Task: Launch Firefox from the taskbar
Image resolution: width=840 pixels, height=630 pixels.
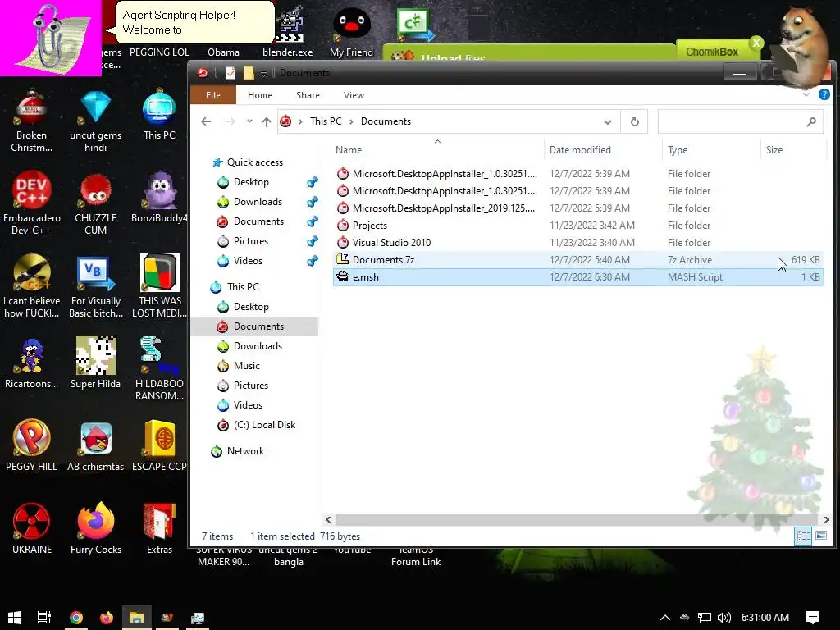Action: (106, 617)
